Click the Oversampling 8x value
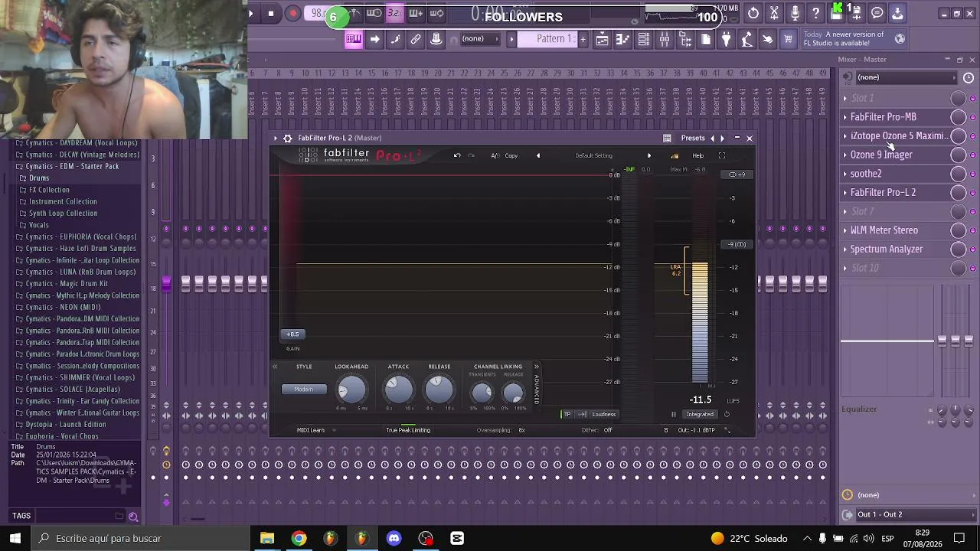980x551 pixels. pos(521,430)
